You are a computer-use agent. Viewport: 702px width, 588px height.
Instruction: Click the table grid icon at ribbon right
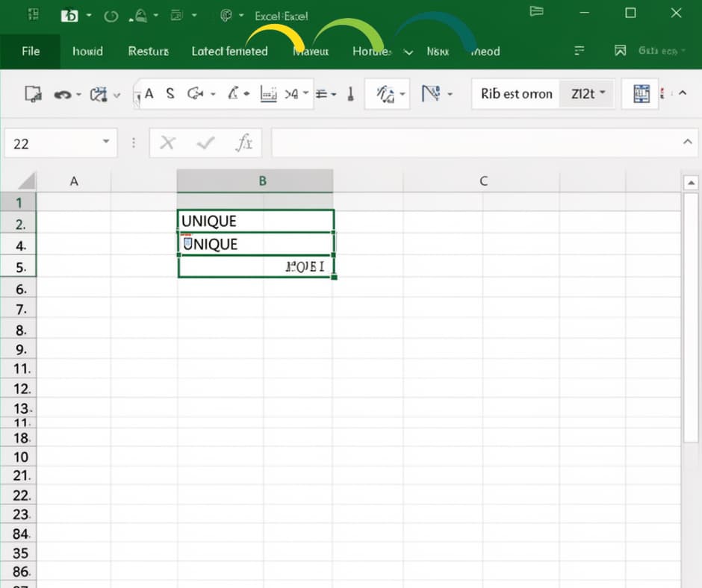click(x=641, y=93)
